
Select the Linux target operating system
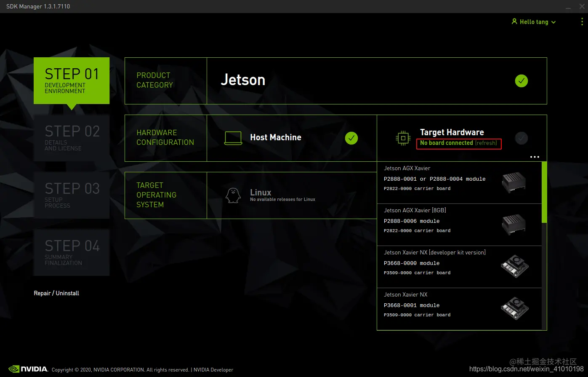pyautogui.click(x=292, y=195)
